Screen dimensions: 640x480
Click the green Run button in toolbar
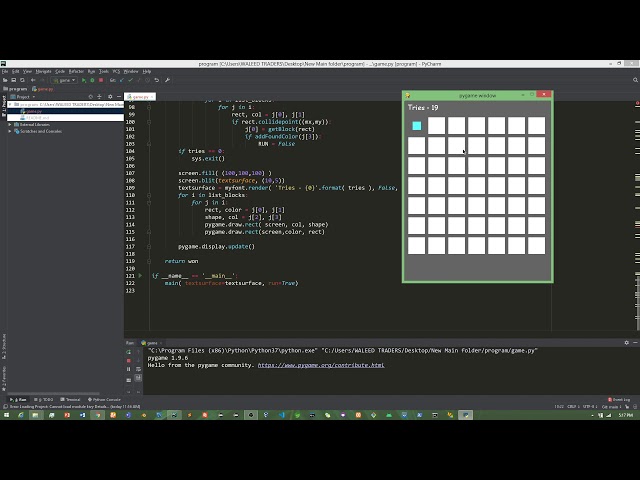[x=84, y=80]
